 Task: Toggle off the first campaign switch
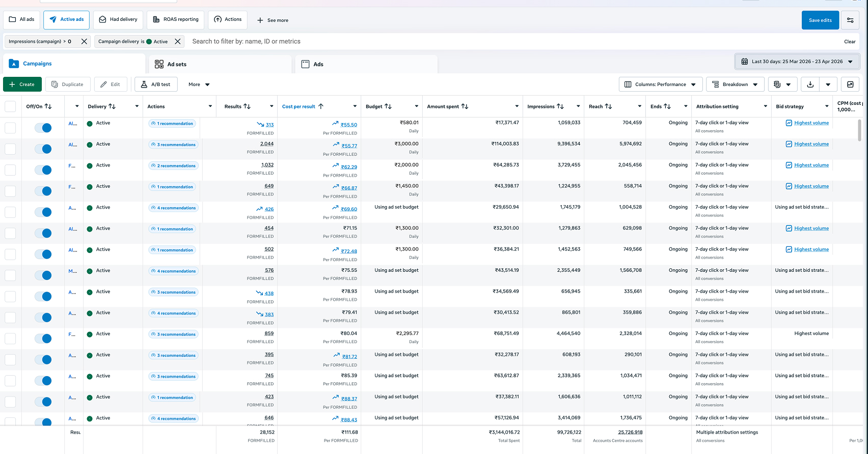43,128
